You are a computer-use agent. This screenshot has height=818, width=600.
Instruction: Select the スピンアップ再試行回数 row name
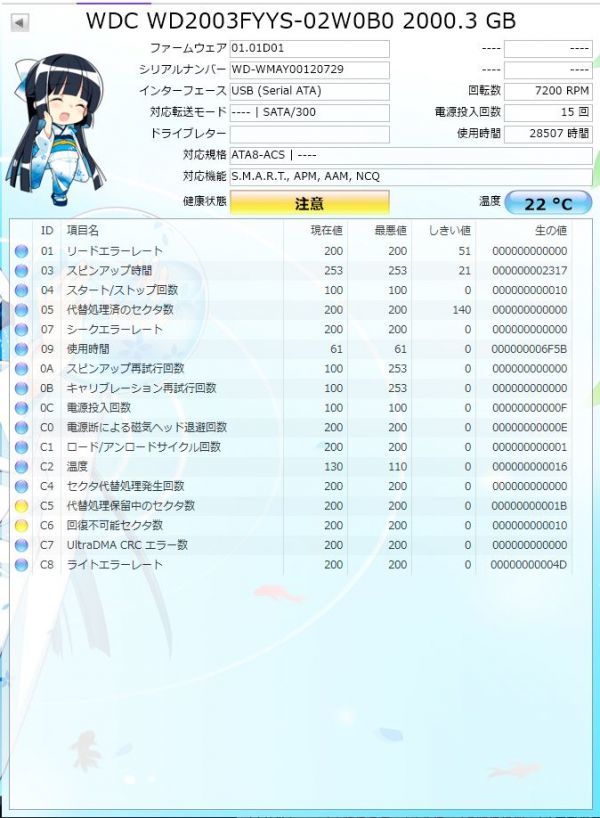point(125,369)
